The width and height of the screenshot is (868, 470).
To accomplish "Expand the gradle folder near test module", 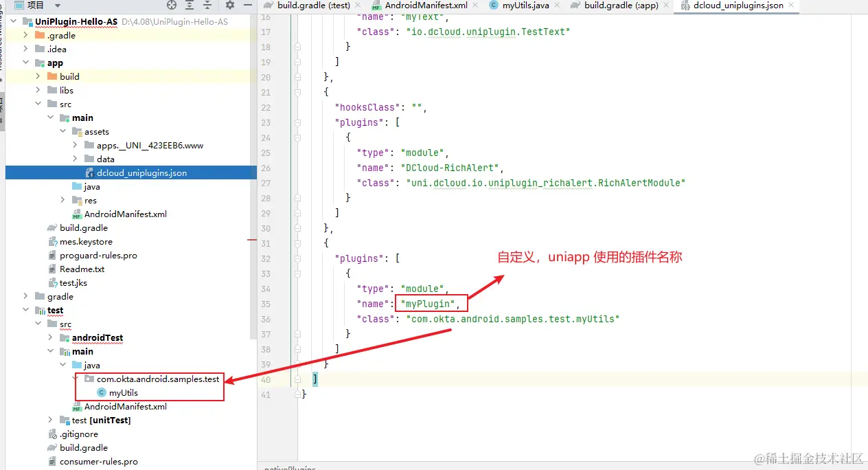I will coord(26,296).
